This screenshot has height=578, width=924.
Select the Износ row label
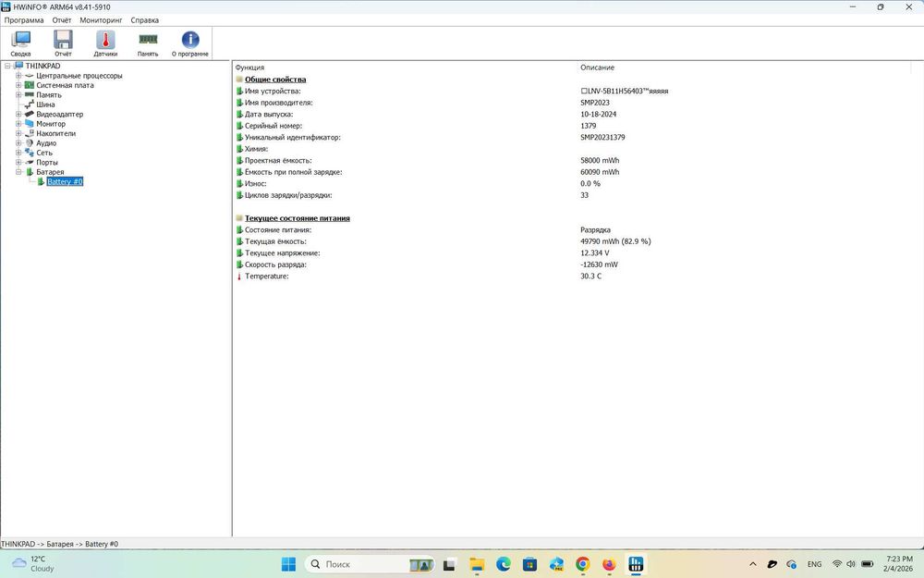[x=256, y=183]
